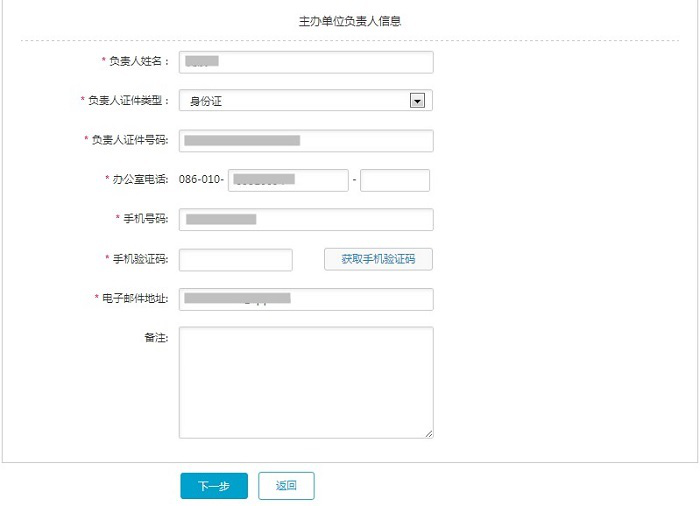Click the 返回 button
700x506 pixels.
(x=286, y=486)
